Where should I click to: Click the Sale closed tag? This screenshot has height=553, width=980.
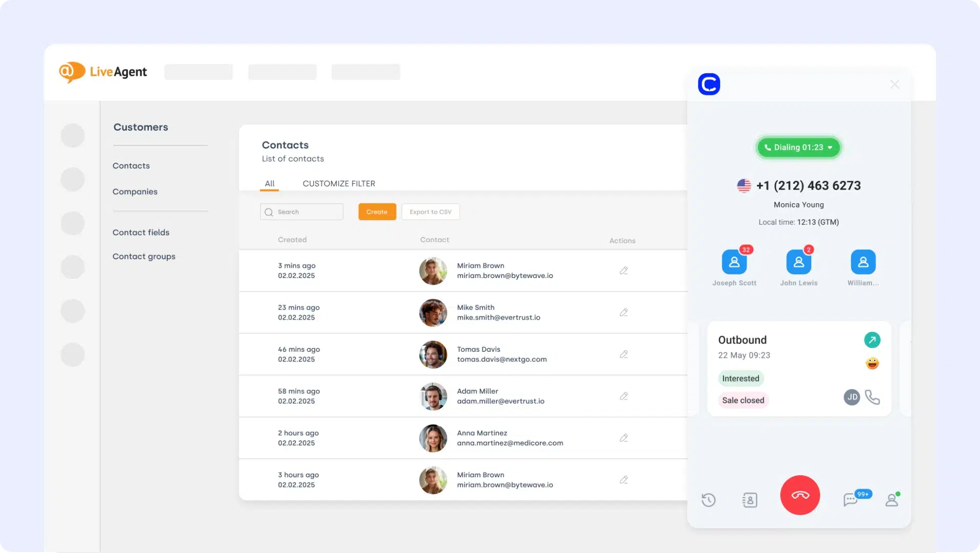click(x=743, y=400)
